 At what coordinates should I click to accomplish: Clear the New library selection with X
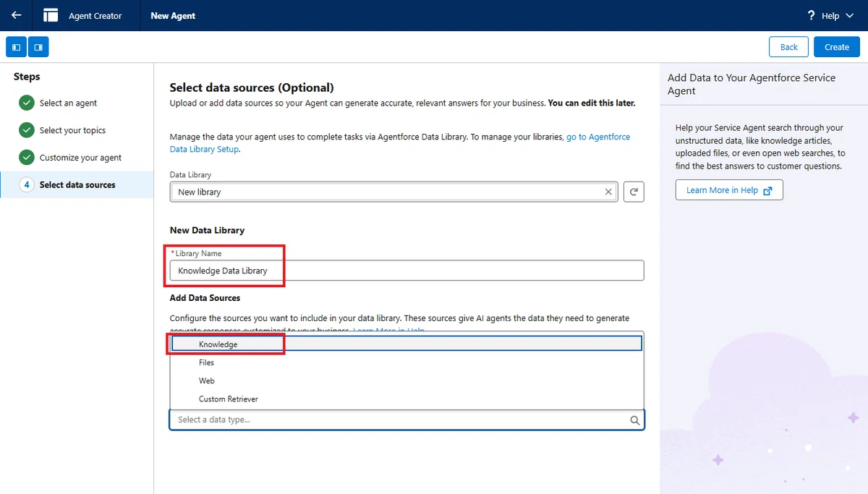click(x=608, y=192)
